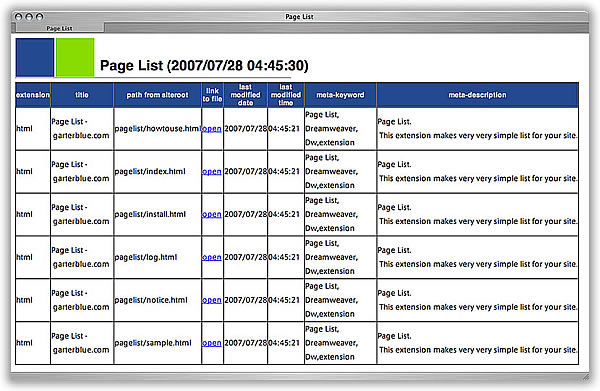Image resolution: width=600 pixels, height=391 pixels.
Task: Click the meta-description cell in the howtouse.html row
Action: pyautogui.click(x=477, y=129)
